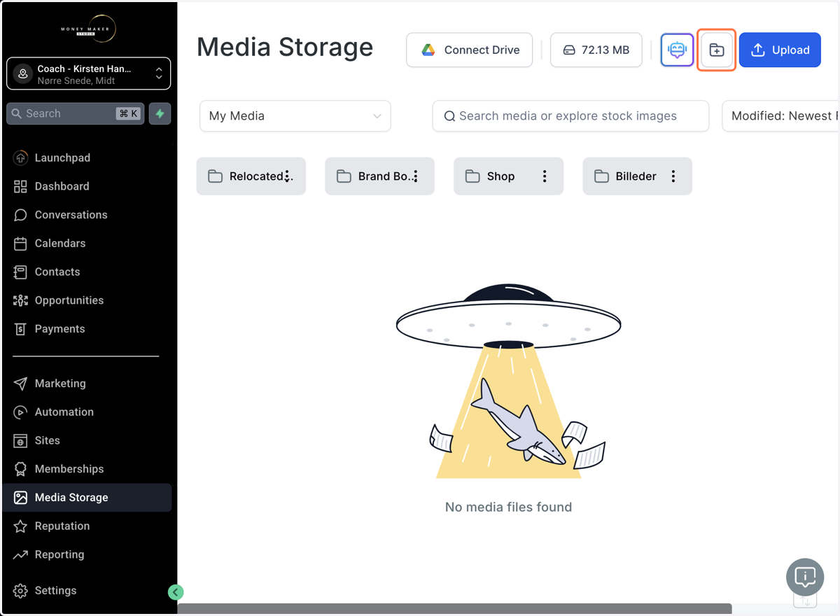Click the Reputation star icon
The width and height of the screenshot is (840, 616).
click(20, 526)
